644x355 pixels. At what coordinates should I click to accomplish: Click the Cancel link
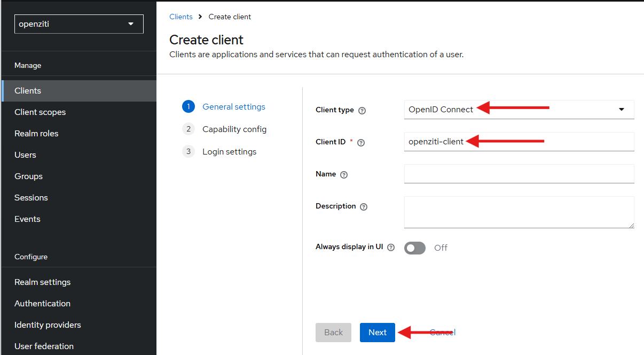tap(442, 332)
